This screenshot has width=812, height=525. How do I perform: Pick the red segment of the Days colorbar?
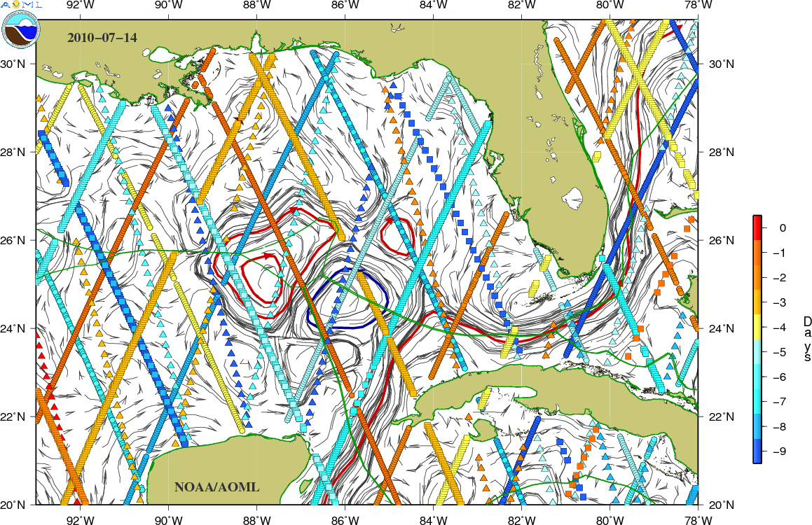[757, 228]
